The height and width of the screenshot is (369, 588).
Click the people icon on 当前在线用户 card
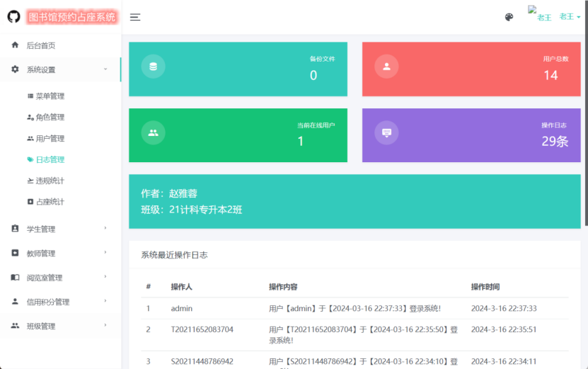(x=153, y=132)
